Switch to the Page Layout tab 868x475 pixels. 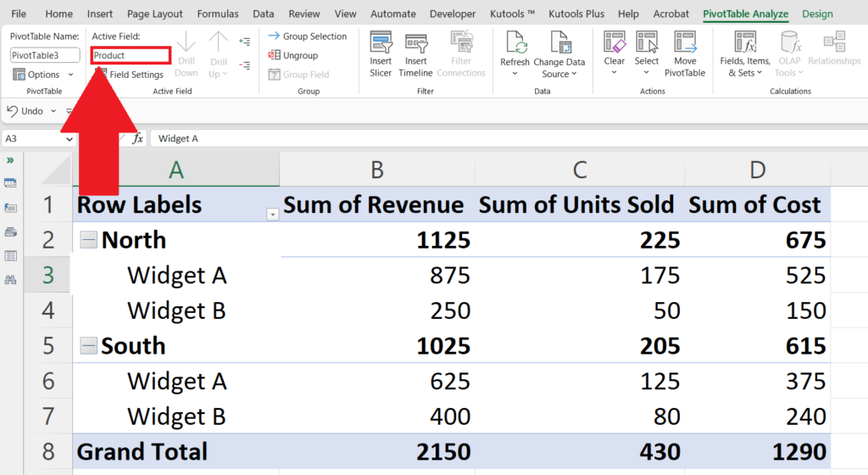(154, 14)
